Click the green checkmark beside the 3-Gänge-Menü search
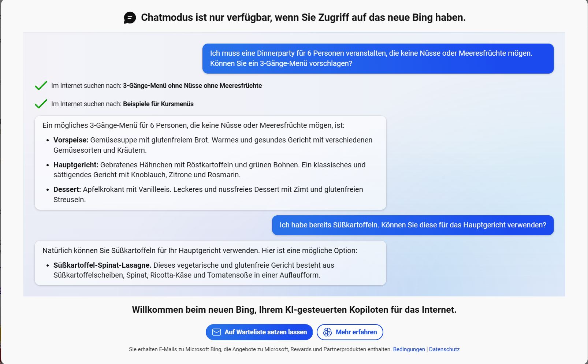 41,86
